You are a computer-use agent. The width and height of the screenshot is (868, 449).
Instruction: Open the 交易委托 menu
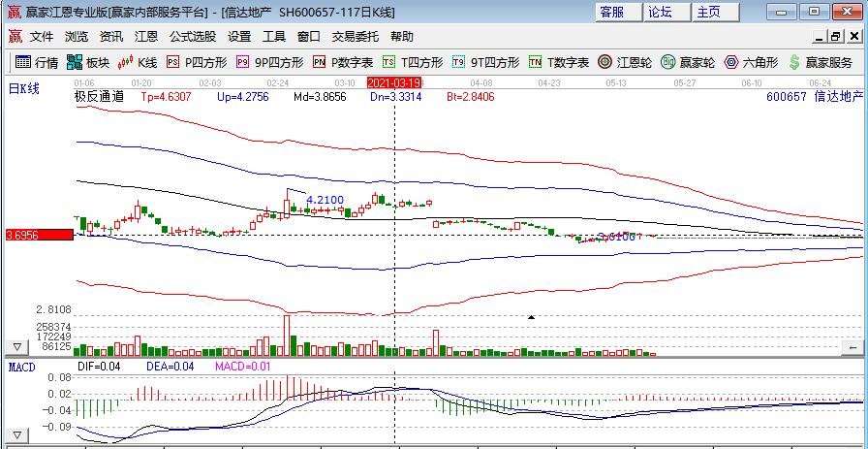pos(355,37)
